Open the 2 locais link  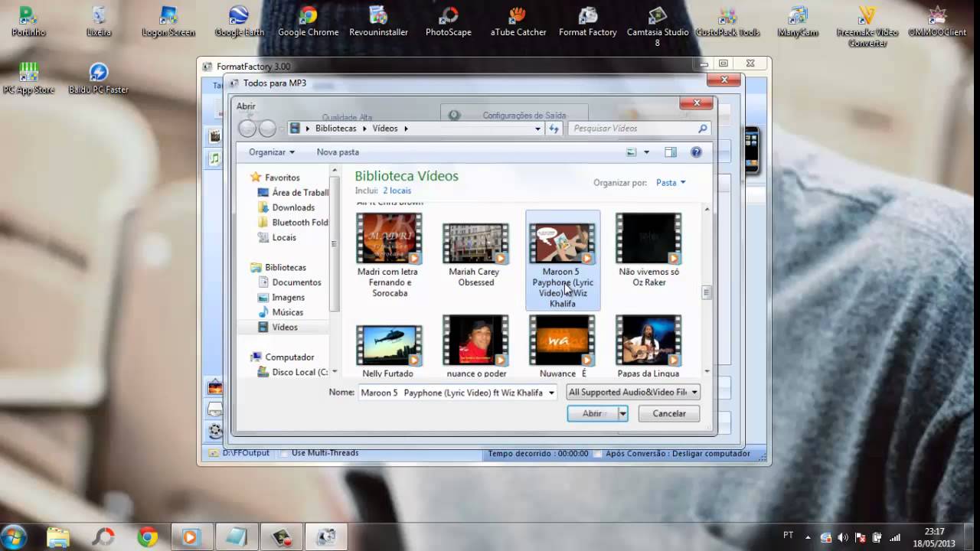[x=397, y=191]
